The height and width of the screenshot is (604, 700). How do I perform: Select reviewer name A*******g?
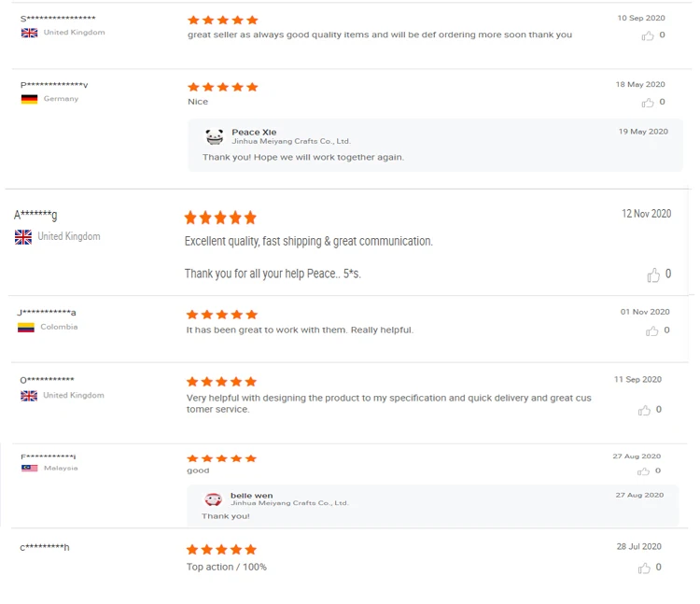35,216
